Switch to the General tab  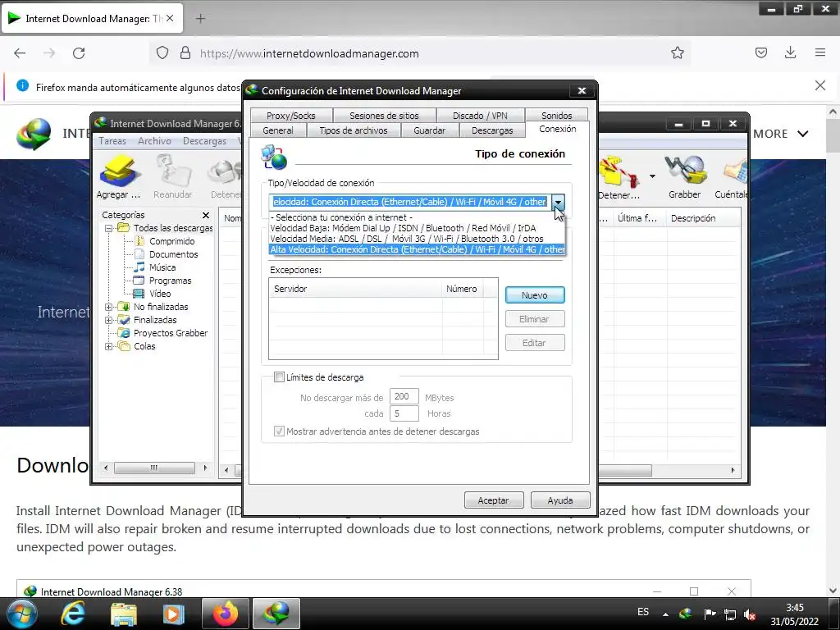pos(278,130)
